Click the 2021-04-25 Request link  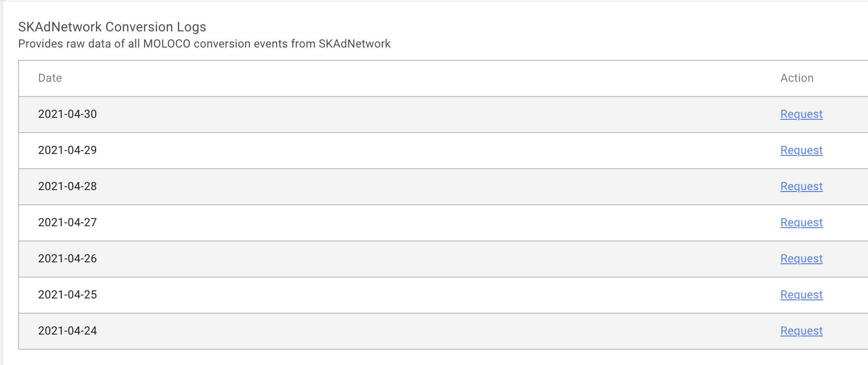(801, 295)
